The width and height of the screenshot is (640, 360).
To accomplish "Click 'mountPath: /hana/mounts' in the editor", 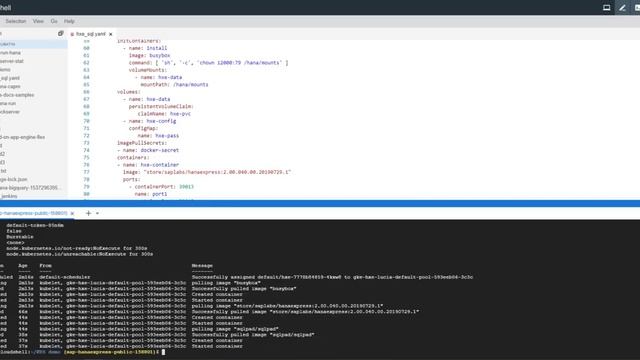I will [174, 84].
